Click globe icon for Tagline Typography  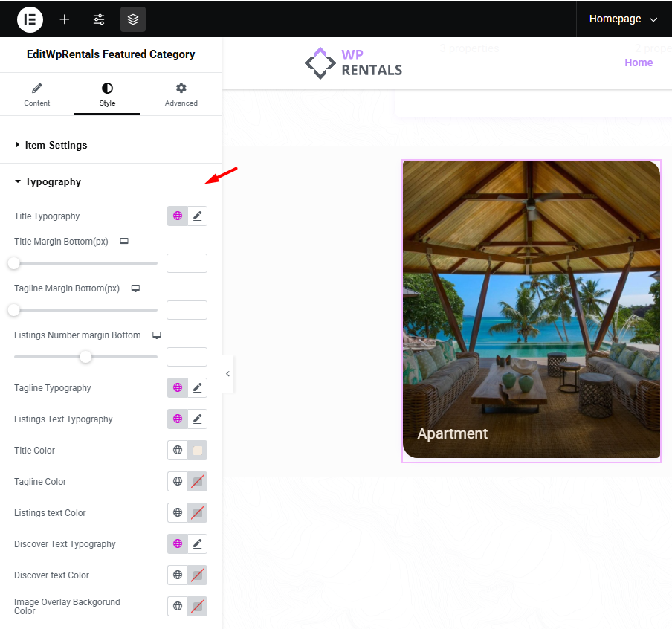click(178, 388)
